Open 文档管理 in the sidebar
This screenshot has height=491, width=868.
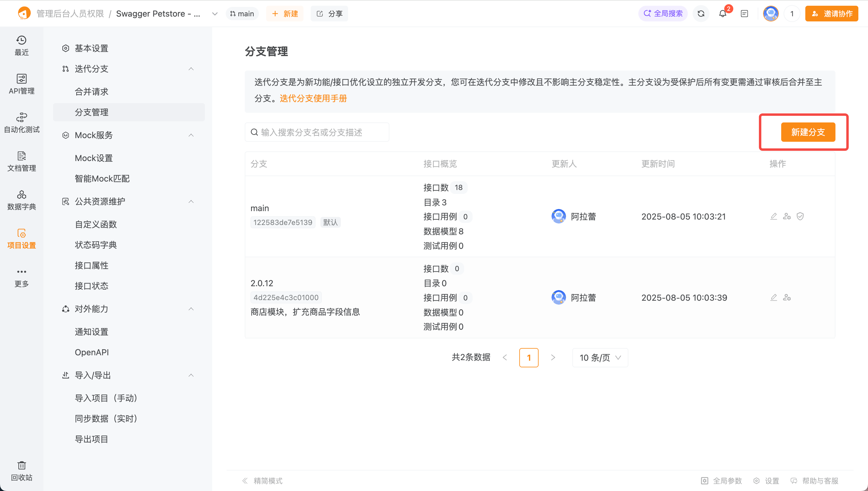click(22, 161)
